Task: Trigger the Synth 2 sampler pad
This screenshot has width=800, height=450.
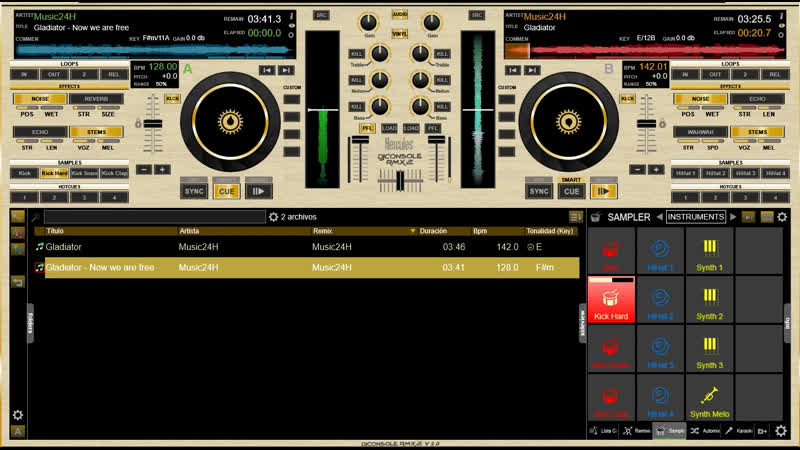Action: pyautogui.click(x=709, y=299)
